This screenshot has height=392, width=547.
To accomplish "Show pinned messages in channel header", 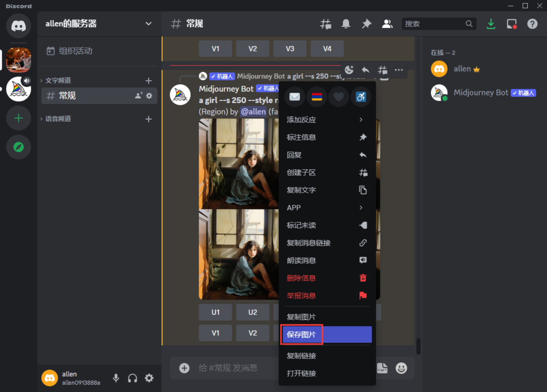I will [366, 24].
